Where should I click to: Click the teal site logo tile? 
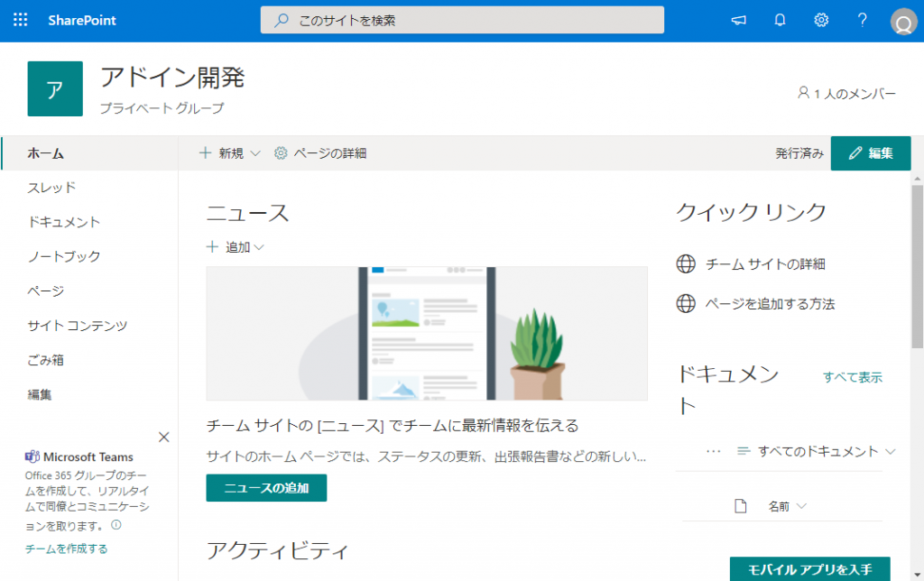(x=55, y=88)
